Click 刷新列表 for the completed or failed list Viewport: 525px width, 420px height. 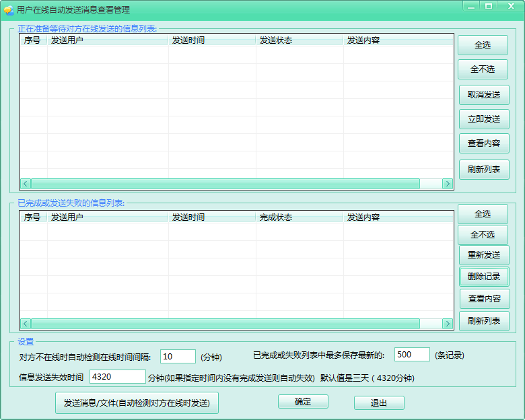(x=483, y=321)
